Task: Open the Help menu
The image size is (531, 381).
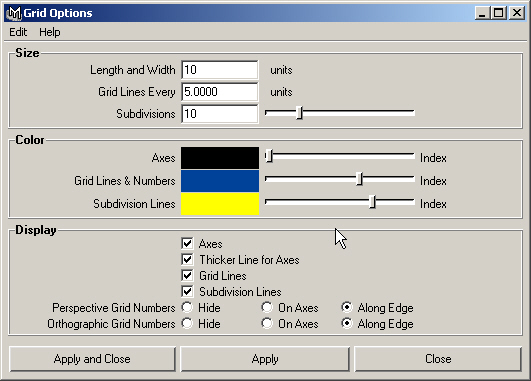Action: (50, 32)
